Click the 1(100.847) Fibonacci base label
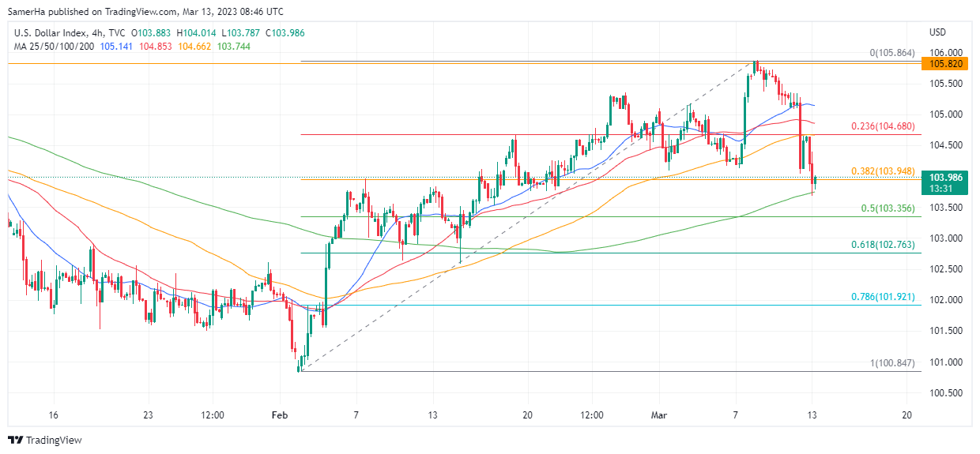 (891, 363)
